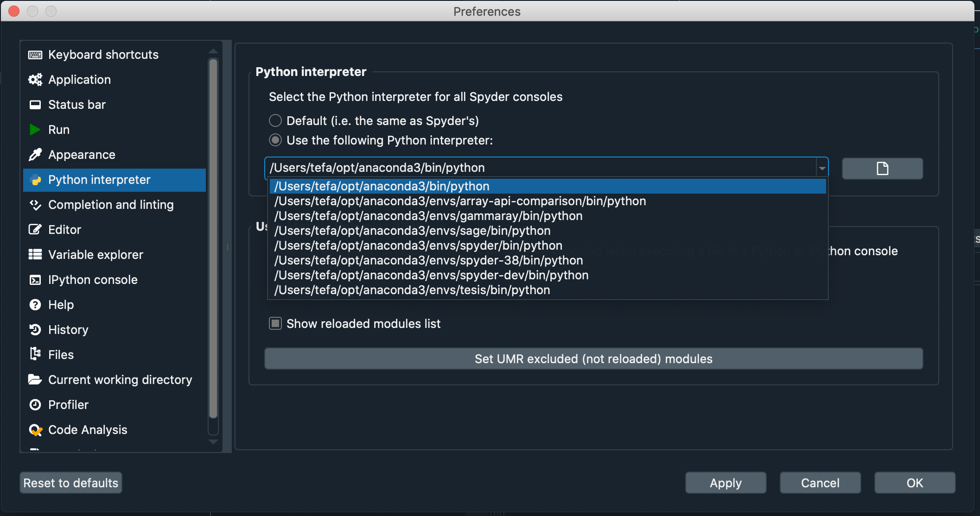Image resolution: width=980 pixels, height=516 pixels.
Task: Enable Show reloaded modules list
Action: click(275, 323)
